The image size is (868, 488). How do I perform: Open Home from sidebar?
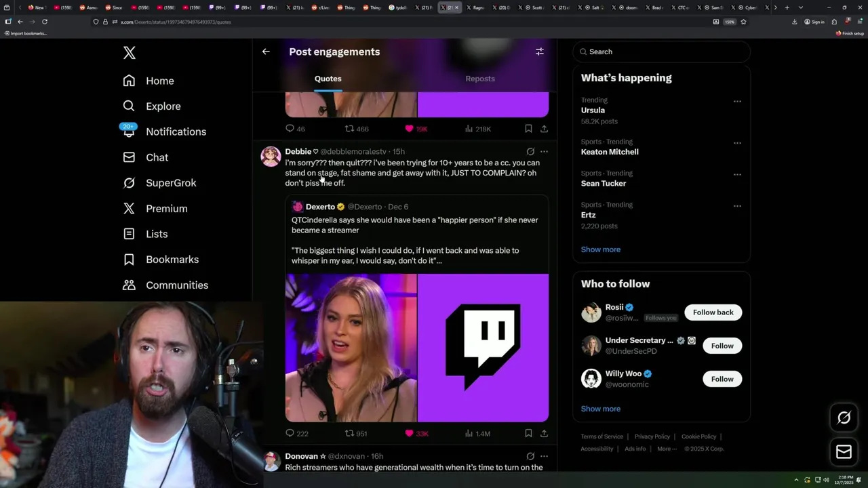(159, 81)
